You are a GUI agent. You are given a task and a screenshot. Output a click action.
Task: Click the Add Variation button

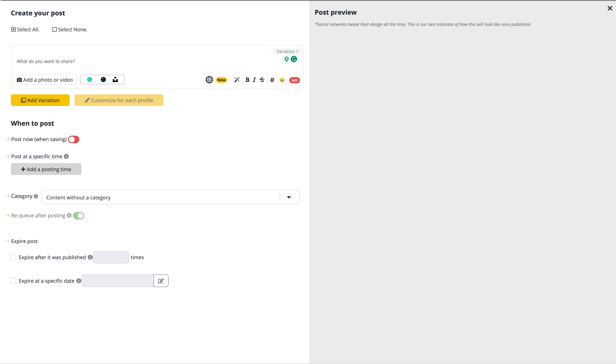(x=40, y=100)
